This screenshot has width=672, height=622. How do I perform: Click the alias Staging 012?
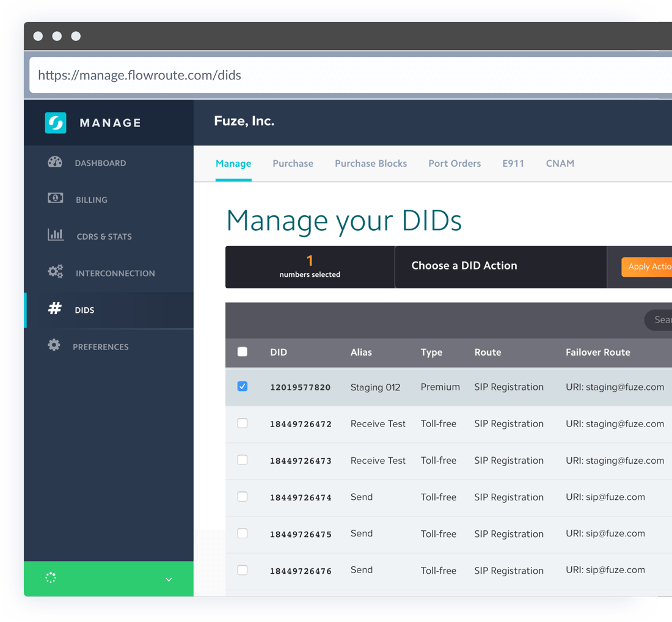pos(376,387)
